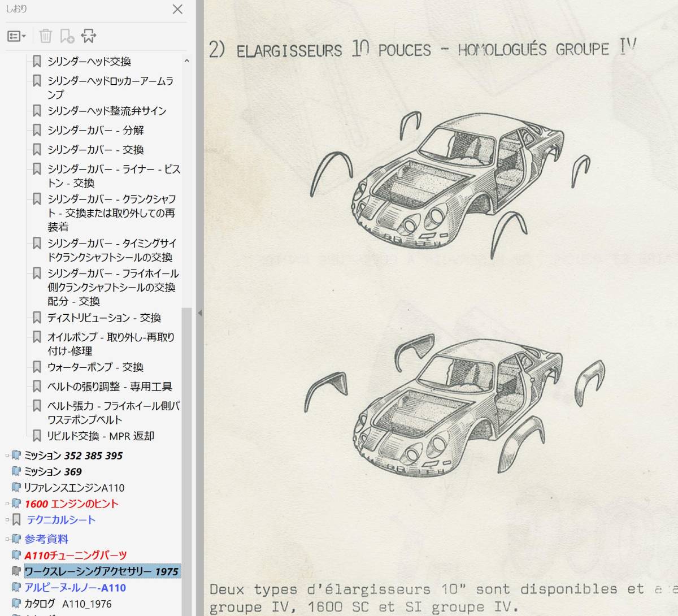
Task: Open bookmark フライホイール側クランクシャフトシールの交換
Action: point(113,287)
